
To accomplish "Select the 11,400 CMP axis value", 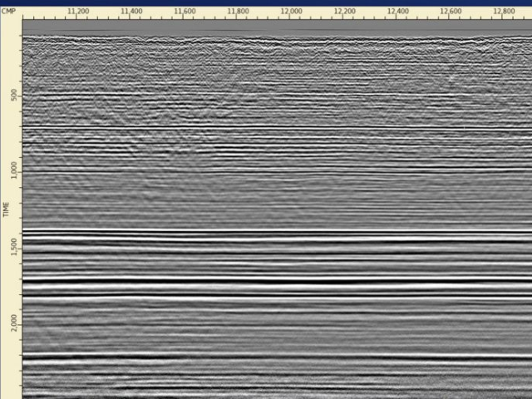I will pyautogui.click(x=131, y=11).
